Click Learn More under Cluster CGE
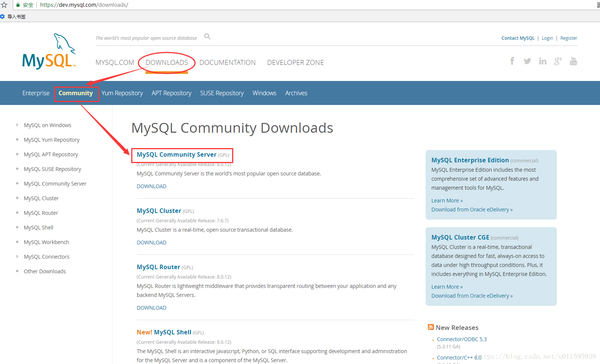The width and height of the screenshot is (600, 364). 447,287
